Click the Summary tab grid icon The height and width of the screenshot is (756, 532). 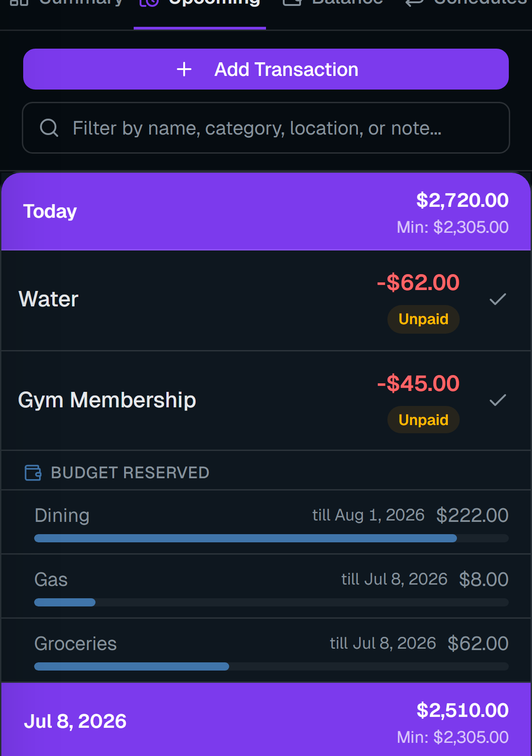click(19, 2)
